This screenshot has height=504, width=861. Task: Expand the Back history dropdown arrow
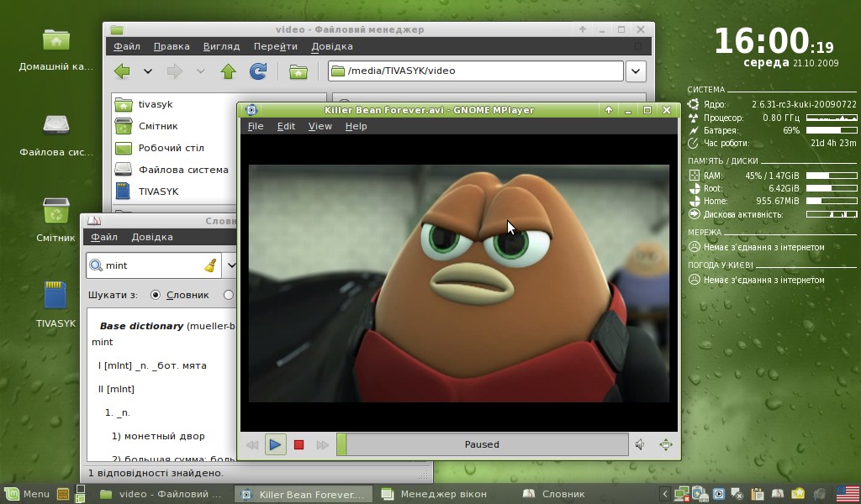(148, 71)
